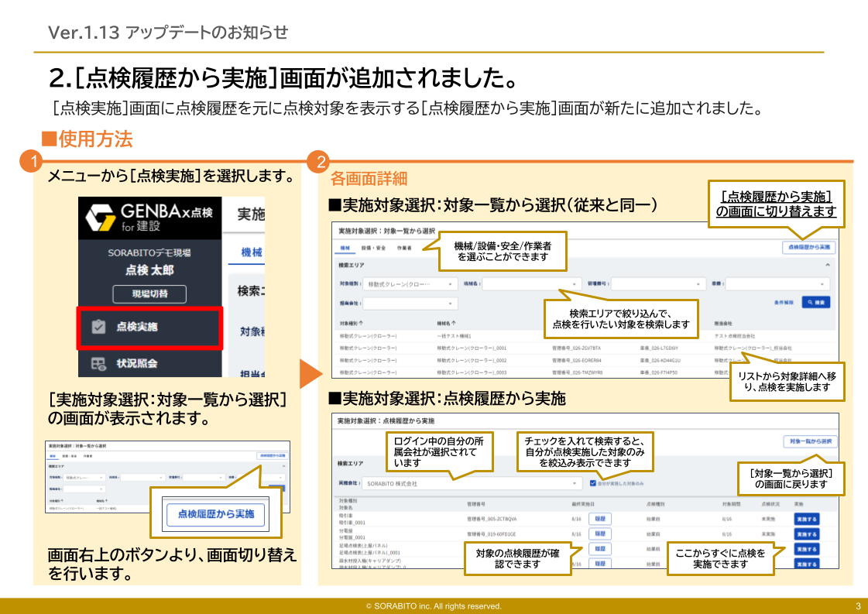This screenshot has width=868, height=614.
Task: Switch to the 作業者 tab
Action: pos(403,246)
